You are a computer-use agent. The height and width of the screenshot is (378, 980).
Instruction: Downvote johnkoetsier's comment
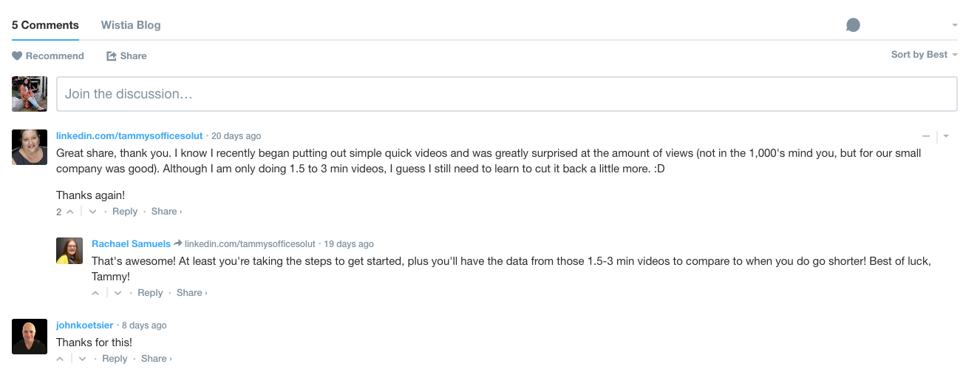(82, 359)
